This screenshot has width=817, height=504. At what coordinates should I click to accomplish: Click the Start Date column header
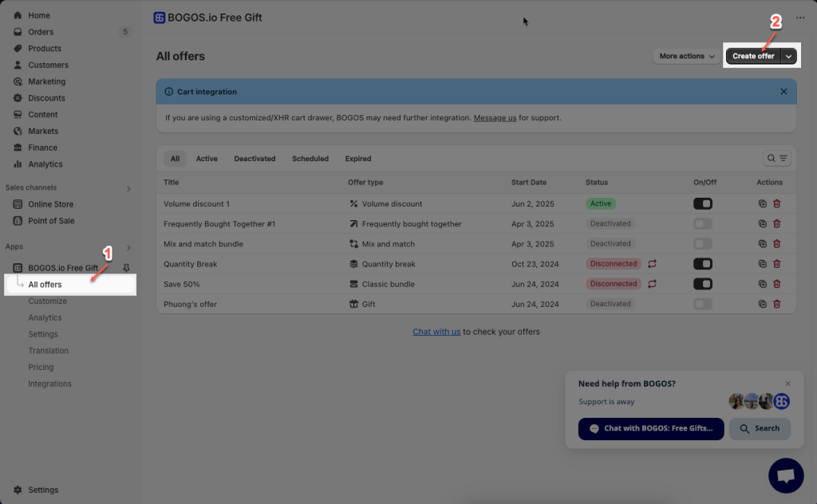click(x=529, y=183)
